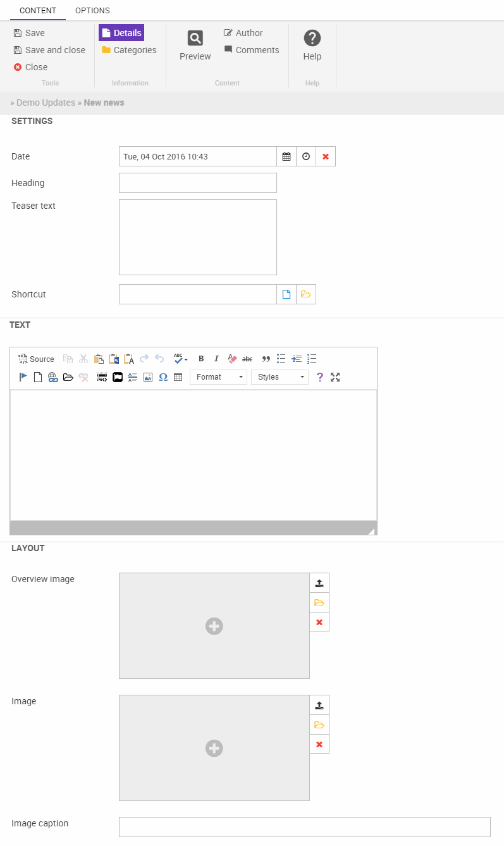Click Save and close
The width and height of the screenshot is (504, 846).
(49, 50)
